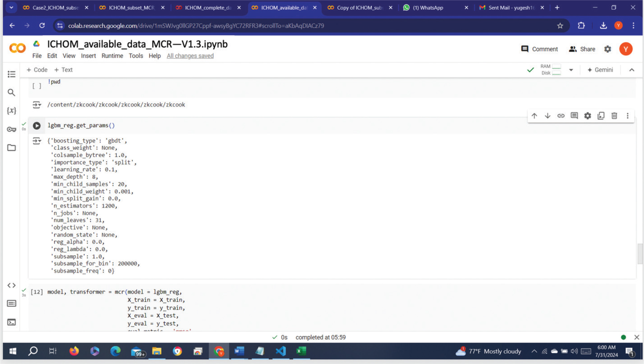644x364 pixels.
Task: Toggle output options for get_params result
Action: pyautogui.click(x=37, y=141)
